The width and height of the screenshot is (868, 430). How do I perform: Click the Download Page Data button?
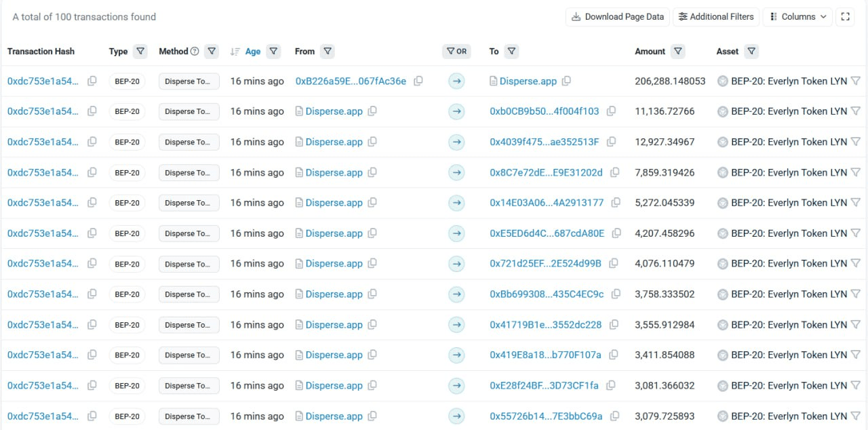click(x=617, y=17)
